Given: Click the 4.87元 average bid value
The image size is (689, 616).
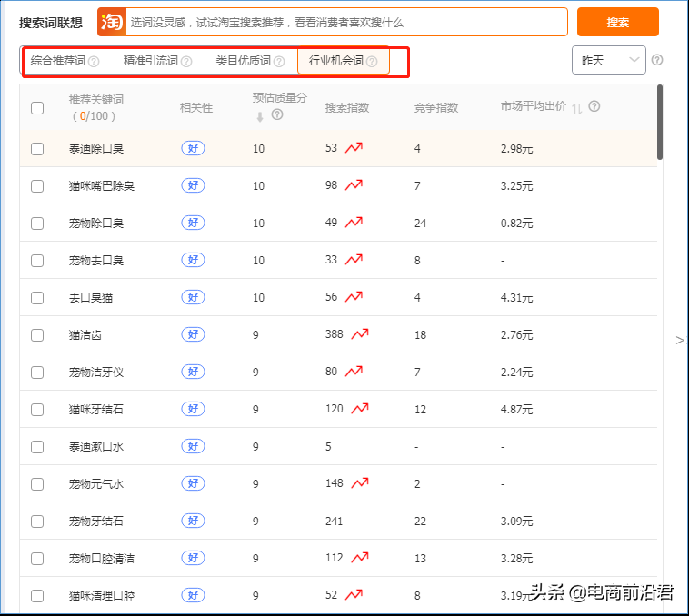Looking at the screenshot, I should coord(516,410).
